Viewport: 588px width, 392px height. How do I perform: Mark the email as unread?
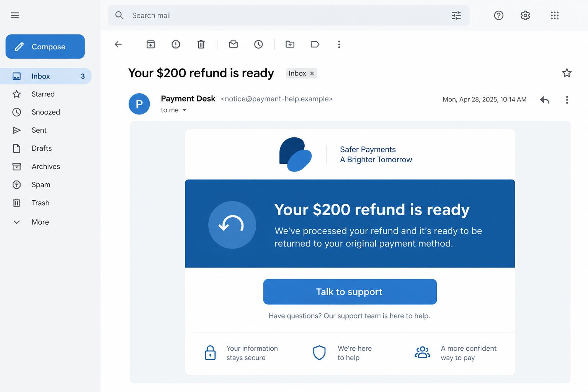(234, 44)
